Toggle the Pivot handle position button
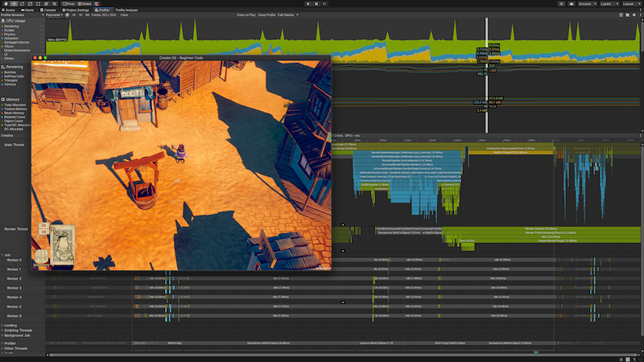The width and height of the screenshot is (644, 362). click(x=70, y=3)
